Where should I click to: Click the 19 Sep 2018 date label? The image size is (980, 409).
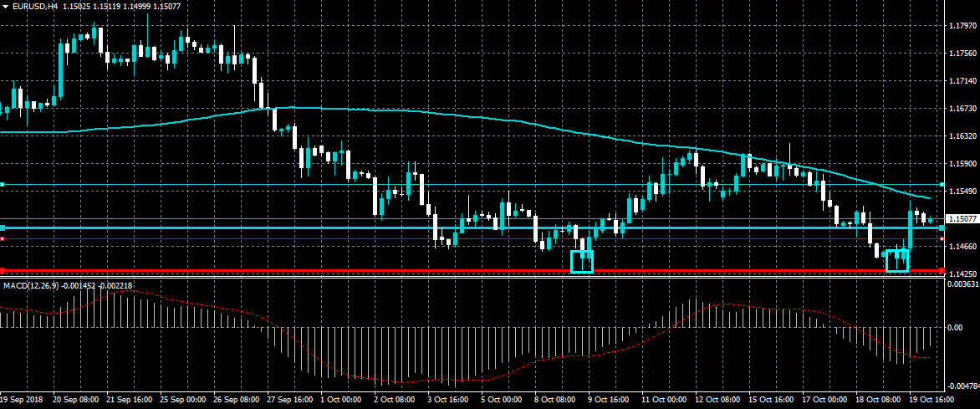(x=20, y=398)
